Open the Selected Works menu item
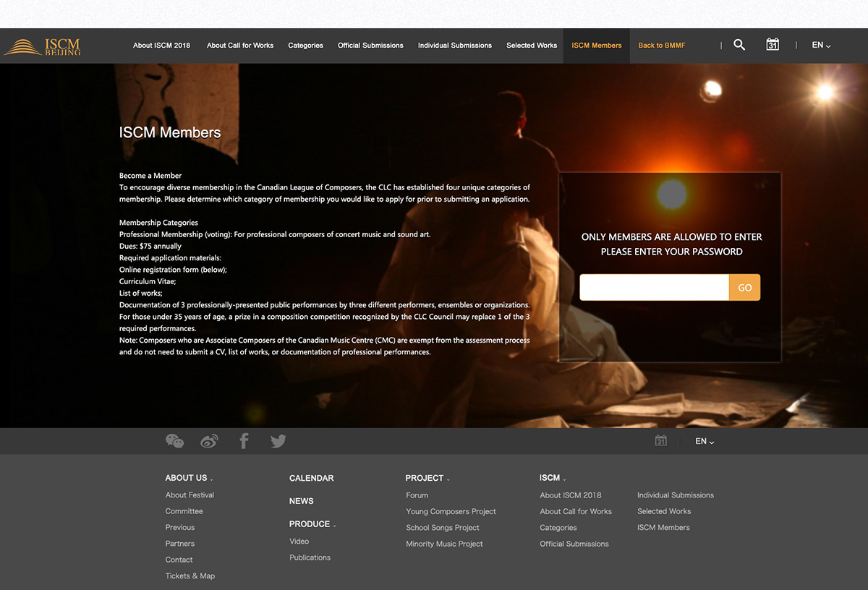The height and width of the screenshot is (590, 868). (532, 46)
